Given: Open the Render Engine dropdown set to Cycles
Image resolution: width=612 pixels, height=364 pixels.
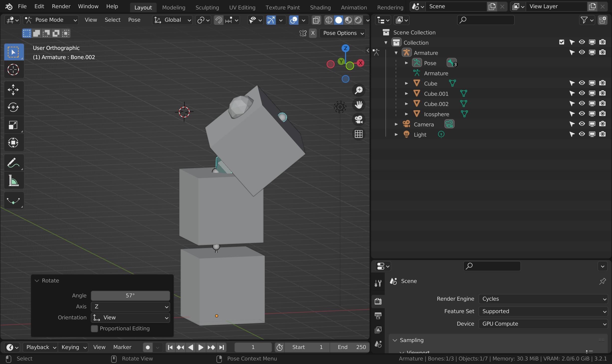Looking at the screenshot, I should (x=543, y=299).
